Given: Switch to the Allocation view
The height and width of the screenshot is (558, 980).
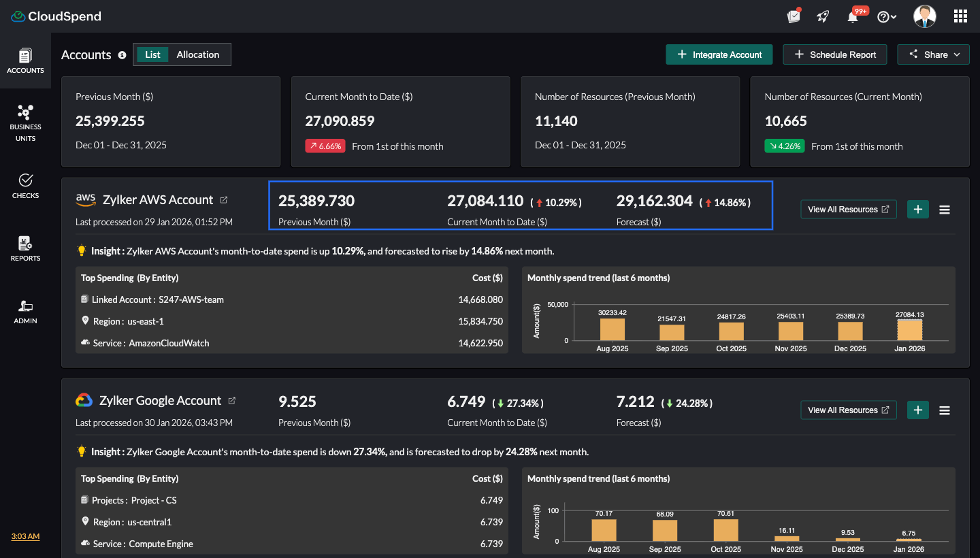Looking at the screenshot, I should click(x=197, y=54).
